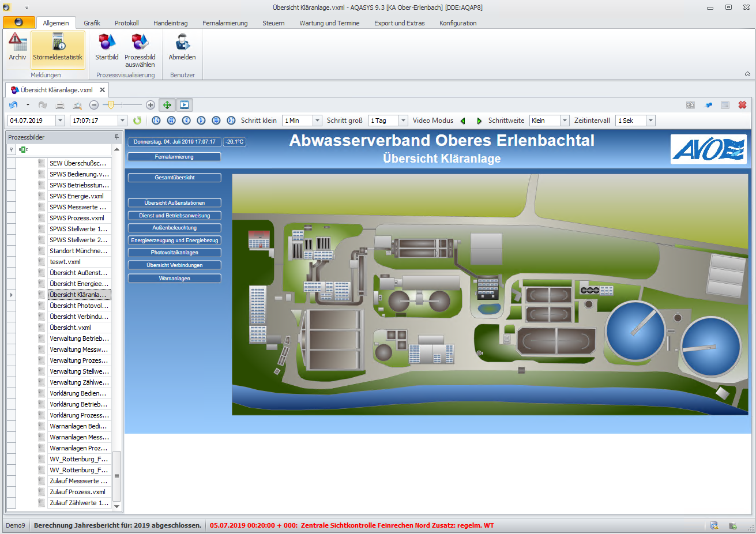Click the large step forward double-arrow icon

click(216, 121)
